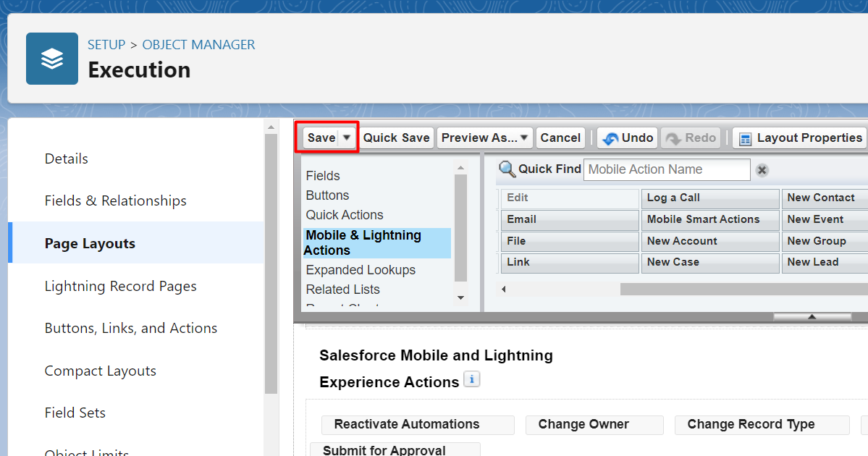Clear Quick Find with the X icon
The height and width of the screenshot is (456, 868).
pos(762,171)
